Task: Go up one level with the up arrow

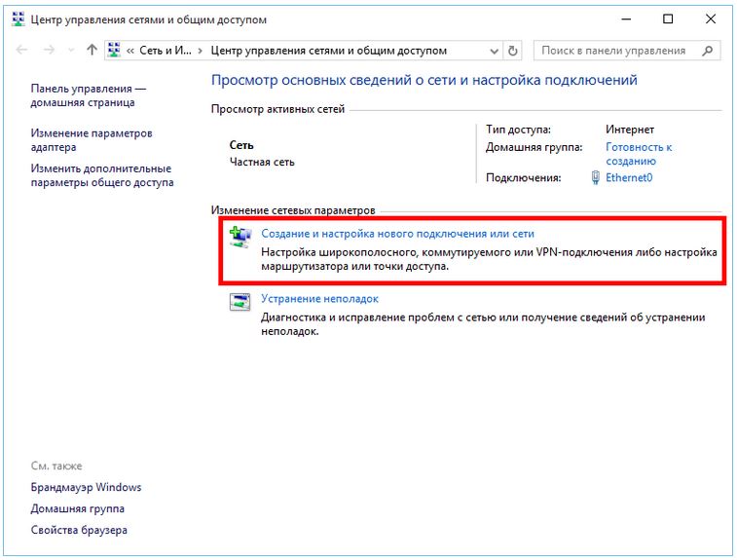Action: click(x=92, y=51)
